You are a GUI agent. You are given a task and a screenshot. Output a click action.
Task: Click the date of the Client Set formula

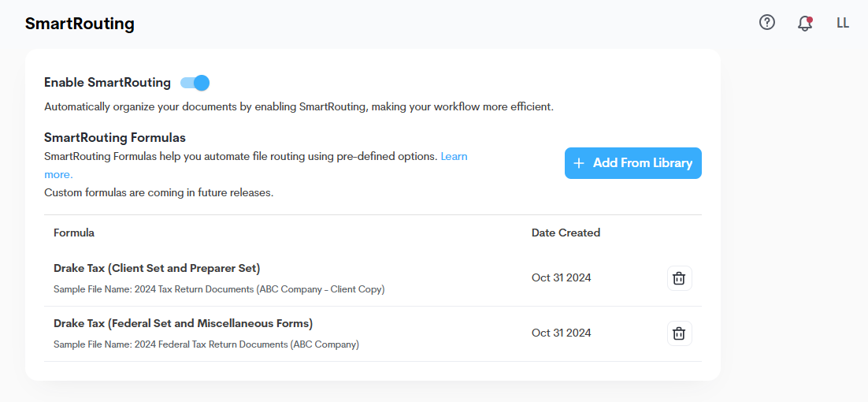(x=561, y=278)
